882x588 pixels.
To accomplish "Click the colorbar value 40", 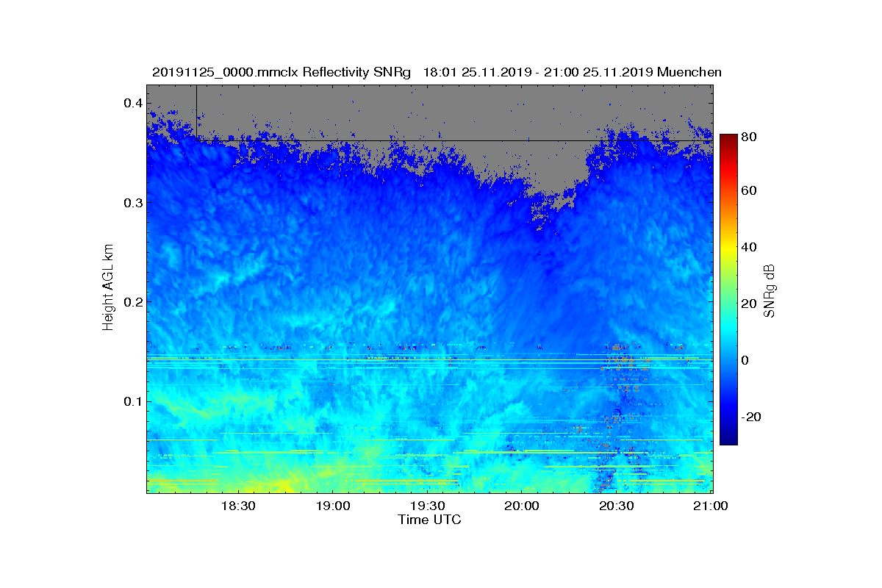I will coord(750,247).
